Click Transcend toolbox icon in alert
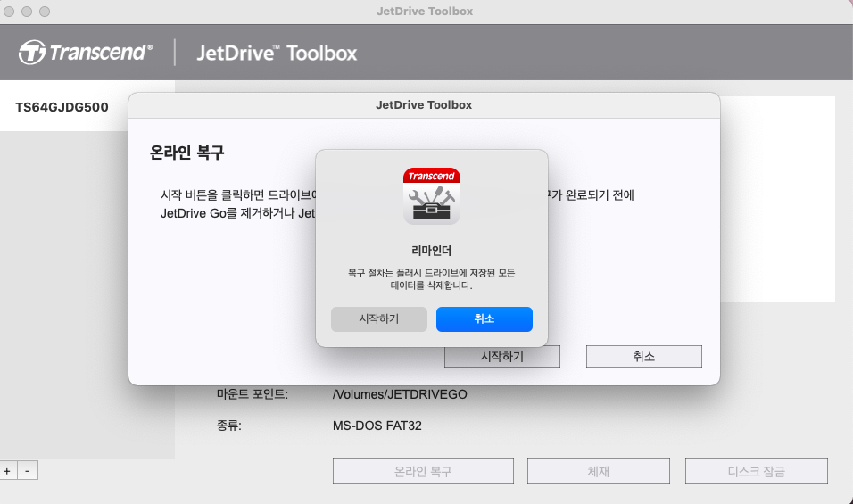 431,195
